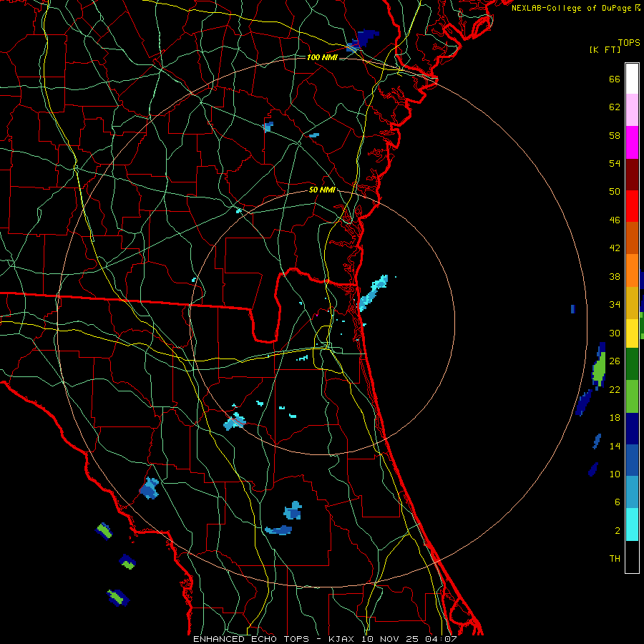Click the "18" legend value
Screen dimensions: 644x644
[615, 417]
